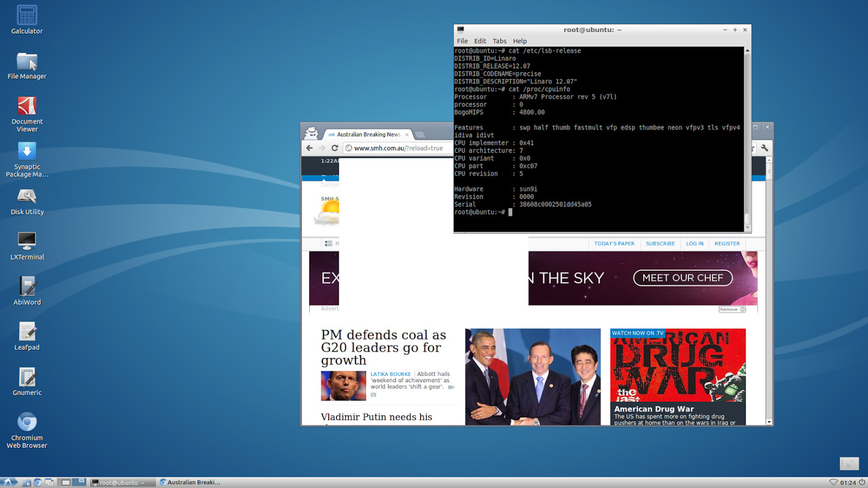Open the terminal File menu

[x=462, y=41]
